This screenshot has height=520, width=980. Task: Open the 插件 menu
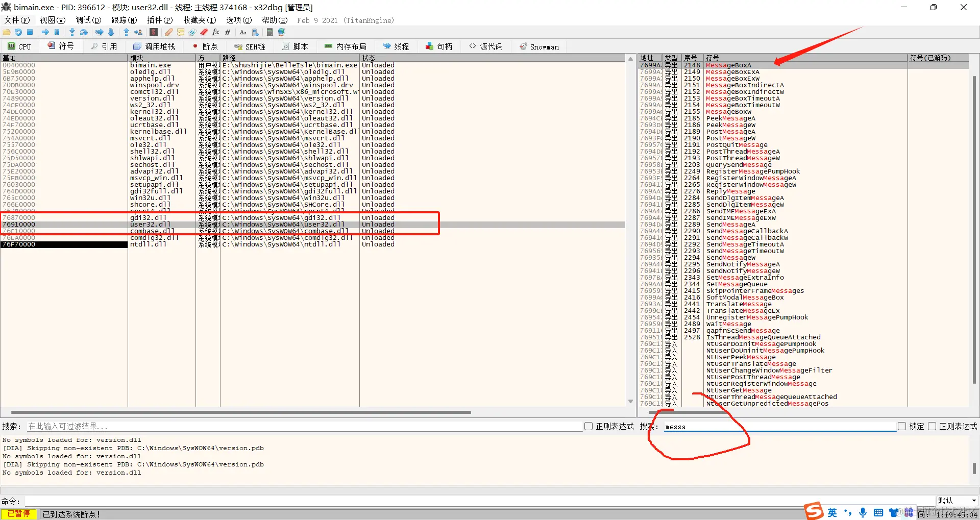(x=160, y=20)
